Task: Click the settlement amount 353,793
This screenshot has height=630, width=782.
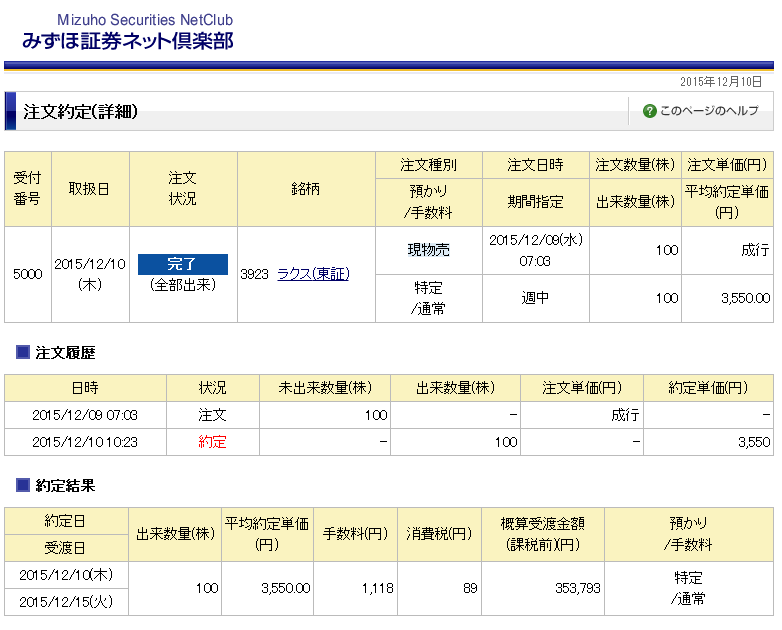Action: (578, 589)
